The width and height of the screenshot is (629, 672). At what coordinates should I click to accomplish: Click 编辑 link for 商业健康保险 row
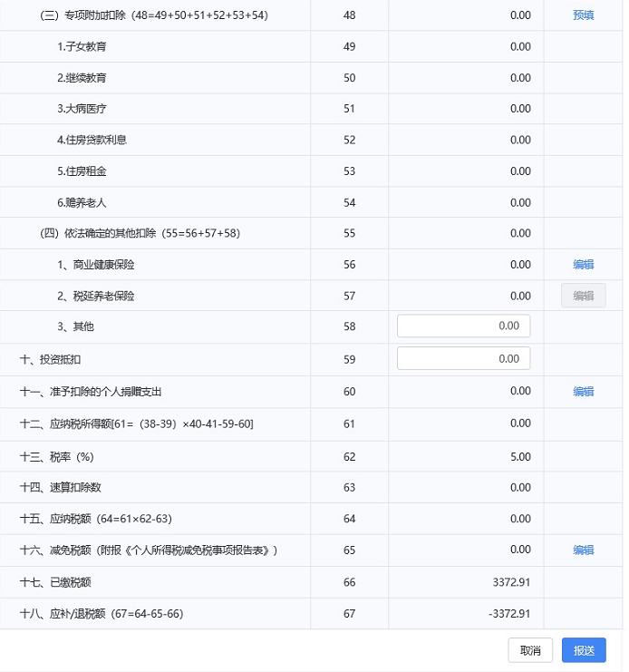(x=583, y=265)
